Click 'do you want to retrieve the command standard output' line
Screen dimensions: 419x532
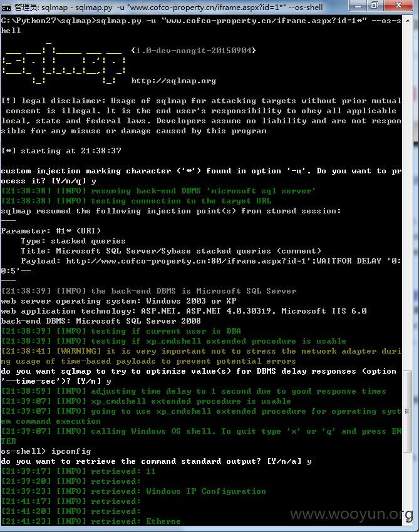click(156, 461)
